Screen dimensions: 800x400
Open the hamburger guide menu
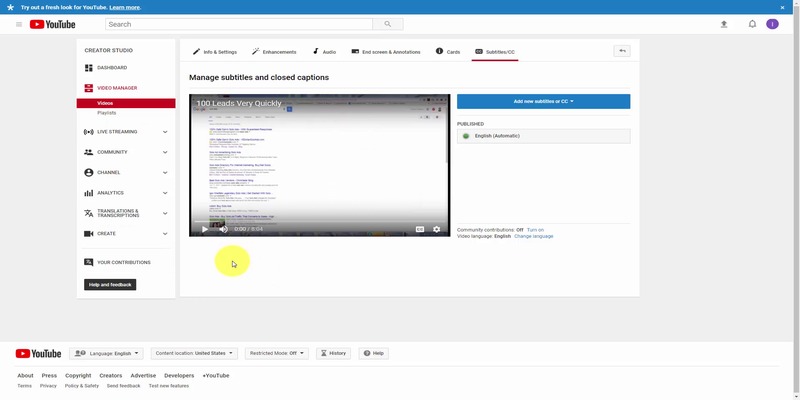coord(19,24)
